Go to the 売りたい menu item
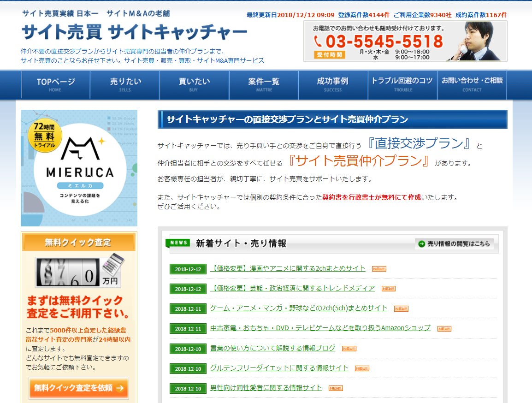The height and width of the screenshot is (403, 532). pyautogui.click(x=125, y=84)
